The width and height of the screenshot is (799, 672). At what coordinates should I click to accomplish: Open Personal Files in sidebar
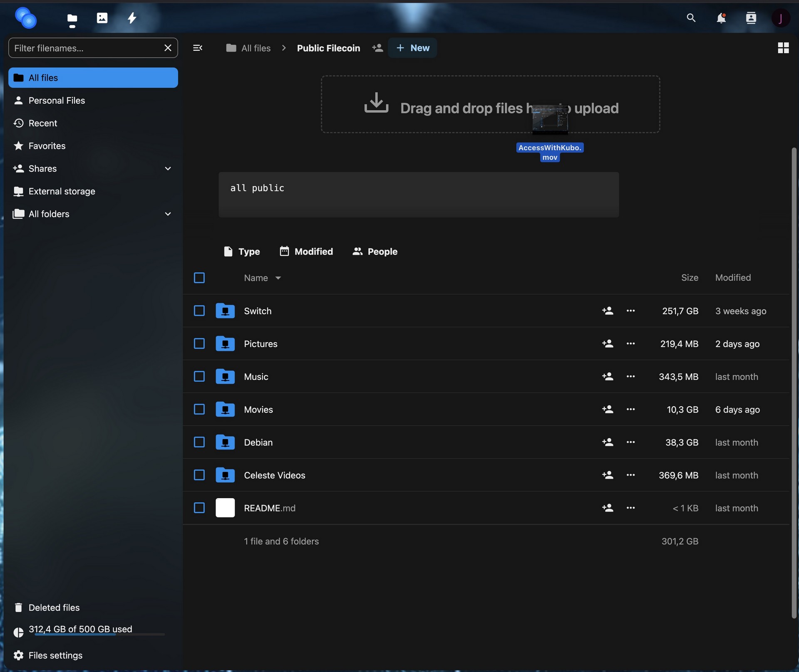tap(93, 100)
